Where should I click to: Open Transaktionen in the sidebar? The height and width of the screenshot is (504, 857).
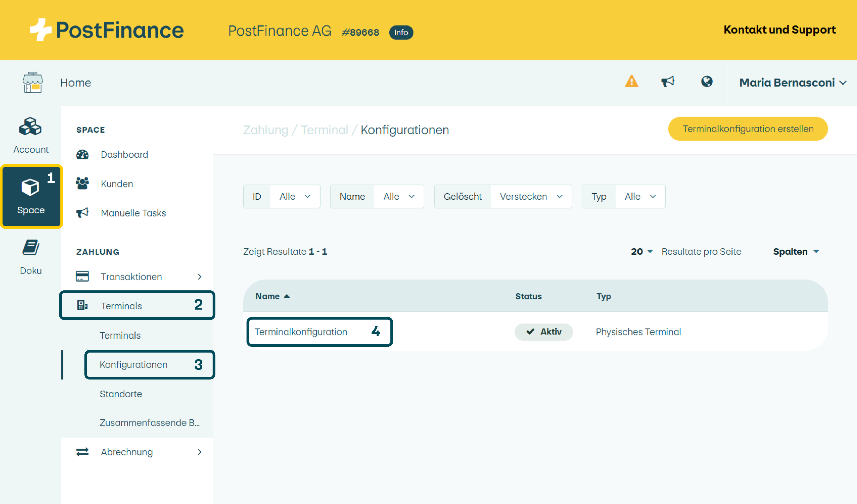[x=131, y=277]
